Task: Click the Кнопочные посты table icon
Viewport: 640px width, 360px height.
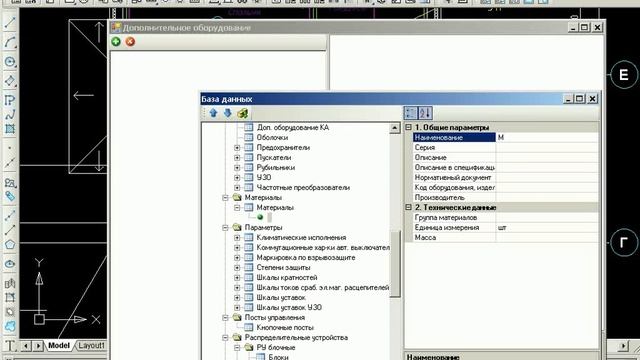Action: (x=249, y=327)
